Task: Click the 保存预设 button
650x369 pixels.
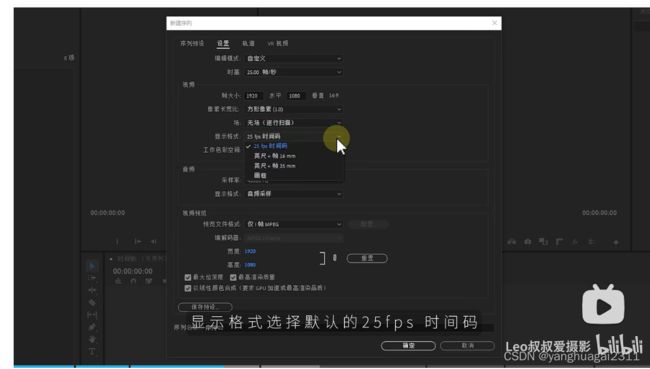Action: coord(205,307)
